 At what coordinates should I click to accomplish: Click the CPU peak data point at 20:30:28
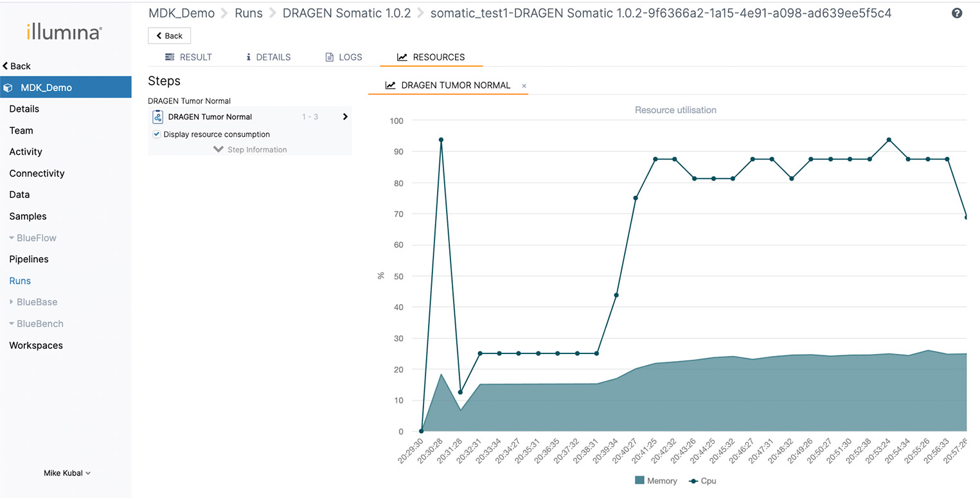point(441,139)
